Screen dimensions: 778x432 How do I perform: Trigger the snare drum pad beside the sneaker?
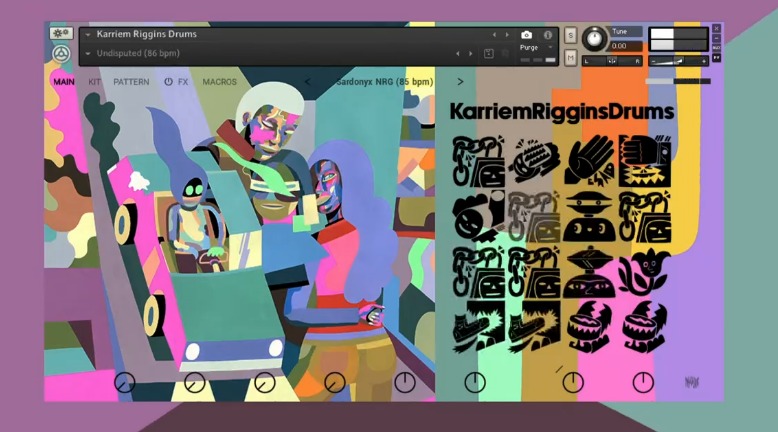point(589,327)
